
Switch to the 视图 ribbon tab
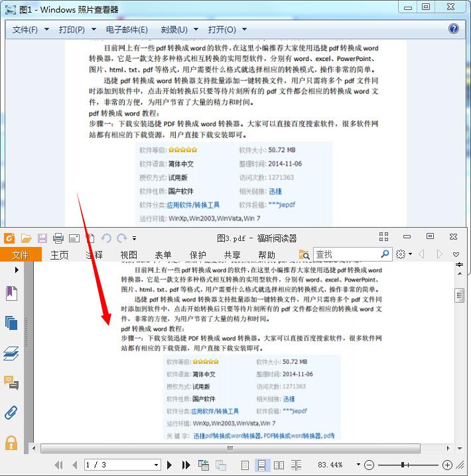pos(129,255)
